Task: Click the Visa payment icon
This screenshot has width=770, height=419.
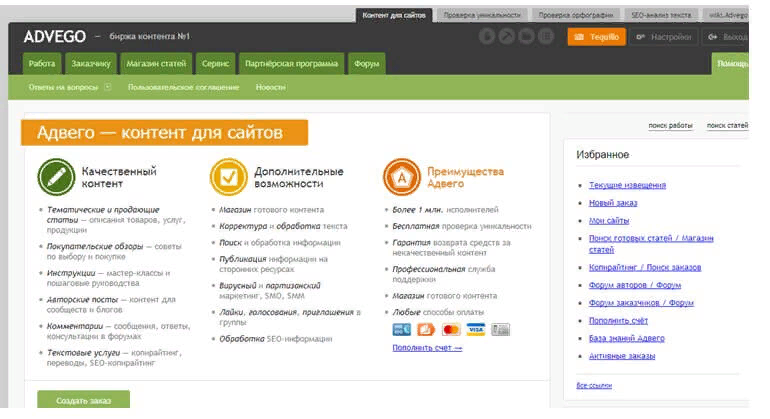Action: point(476,330)
